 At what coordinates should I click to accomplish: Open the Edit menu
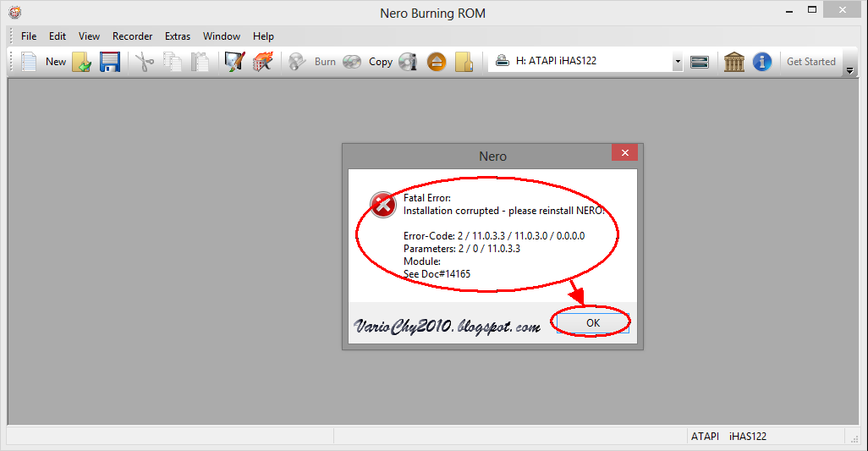(x=58, y=36)
